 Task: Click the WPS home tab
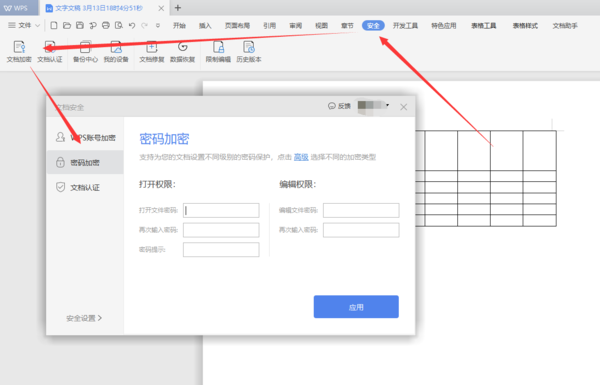(x=19, y=8)
